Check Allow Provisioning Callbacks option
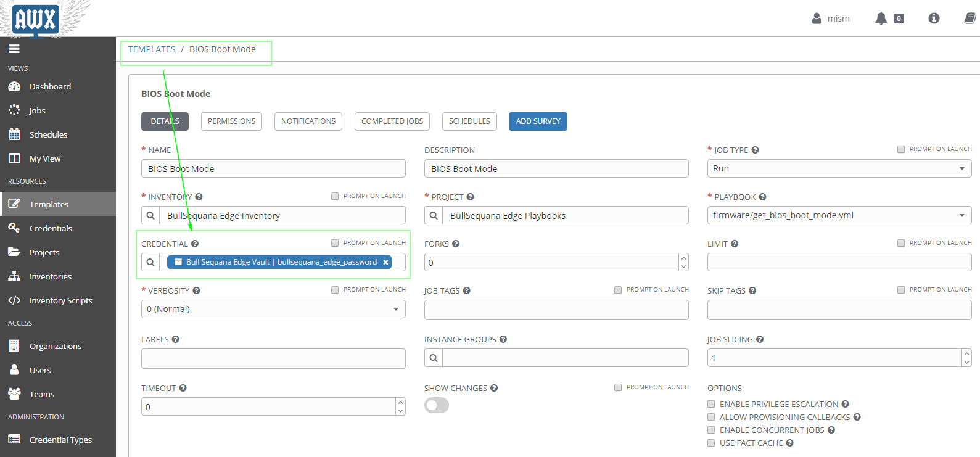Screen dimensions: 980x457 [x=711, y=417]
